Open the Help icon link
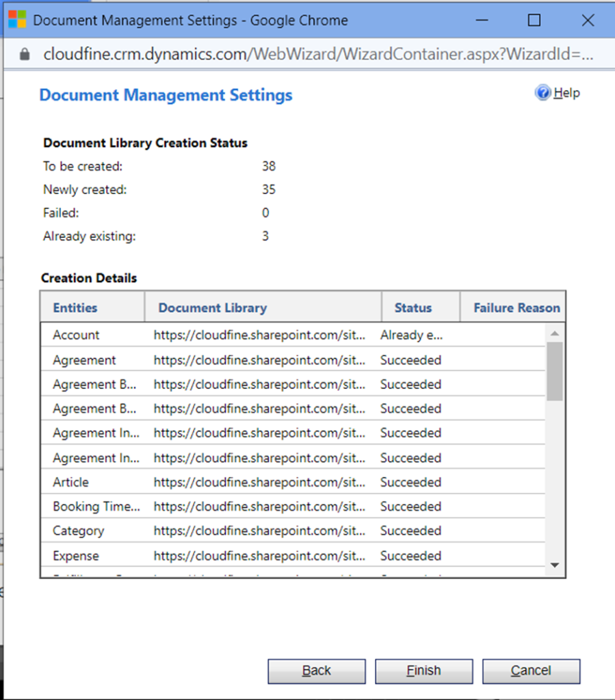Screen dimensions: 615x700 tap(542, 93)
